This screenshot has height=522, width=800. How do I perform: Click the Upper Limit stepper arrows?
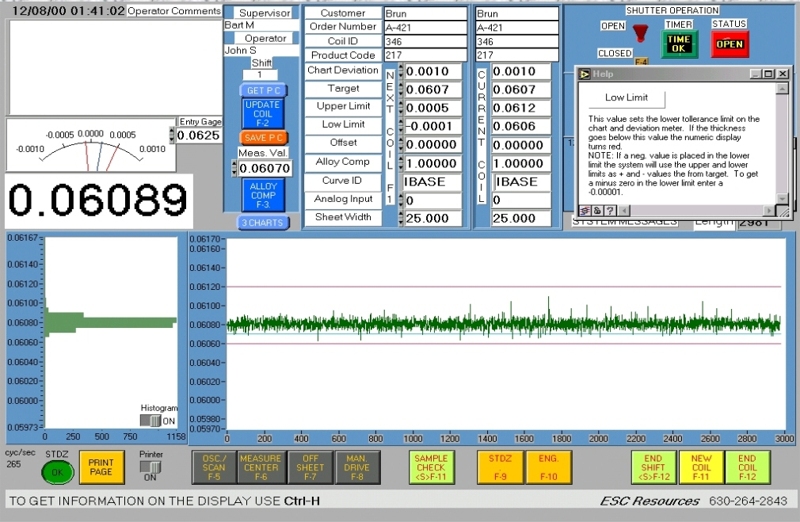click(x=401, y=107)
